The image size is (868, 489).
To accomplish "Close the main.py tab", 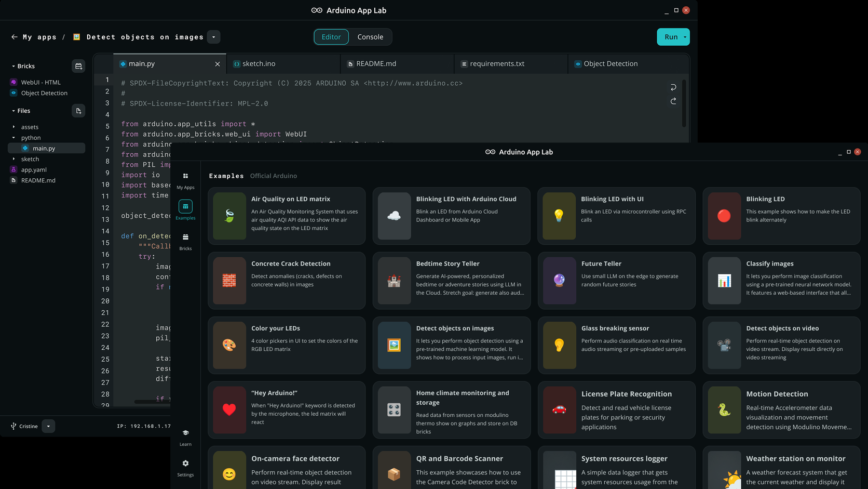I will click(218, 64).
